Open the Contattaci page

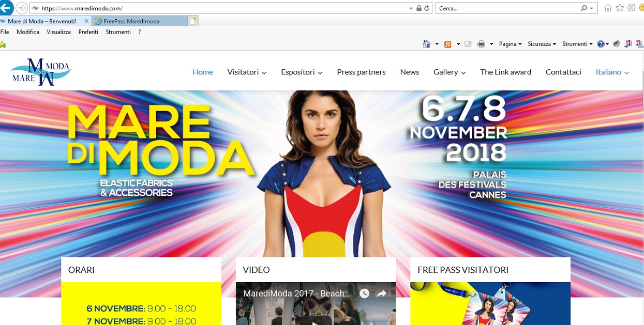pyautogui.click(x=563, y=72)
